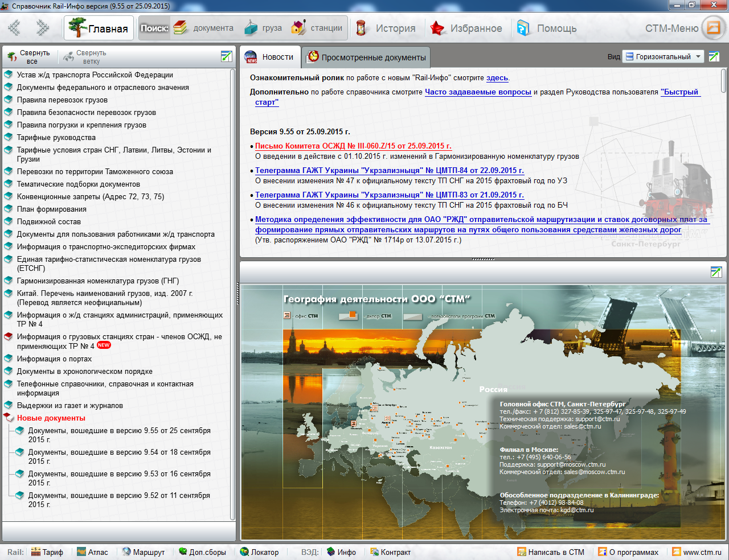This screenshot has height=560, width=729.
Task: Open Правила безопасности перевозок грузов node
Action: [86, 112]
